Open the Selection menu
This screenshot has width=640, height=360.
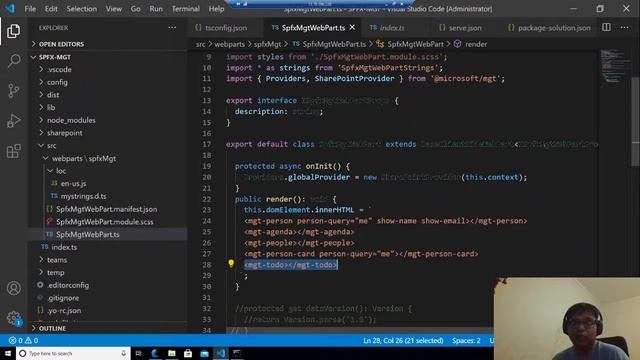pos(82,9)
